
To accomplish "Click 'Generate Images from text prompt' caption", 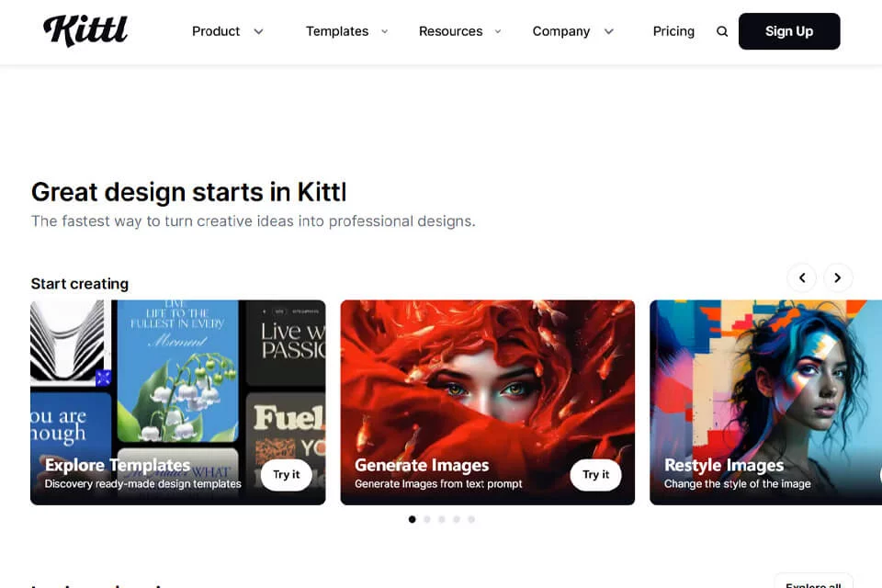I will 438,484.
